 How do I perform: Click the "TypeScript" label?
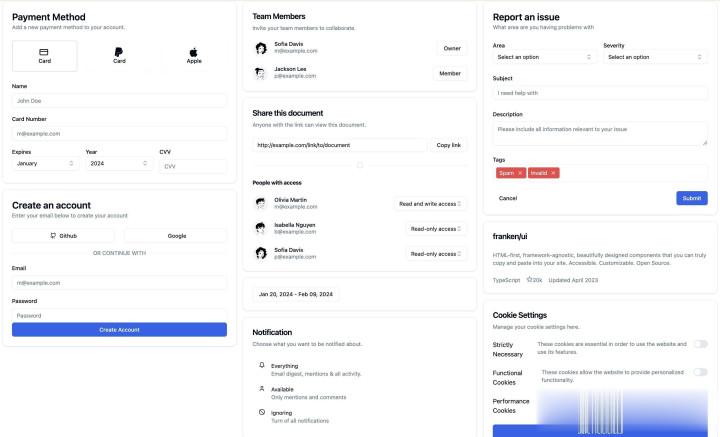(506, 280)
